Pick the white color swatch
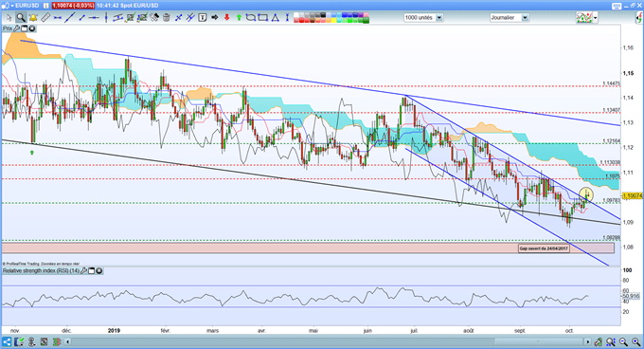The image size is (644, 349). [x=296, y=15]
